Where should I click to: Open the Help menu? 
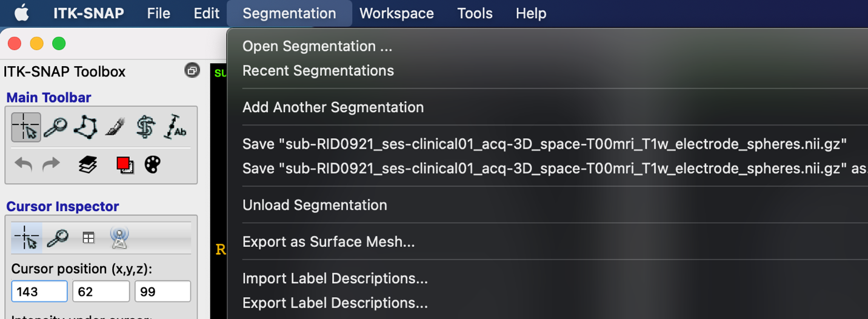pyautogui.click(x=531, y=13)
